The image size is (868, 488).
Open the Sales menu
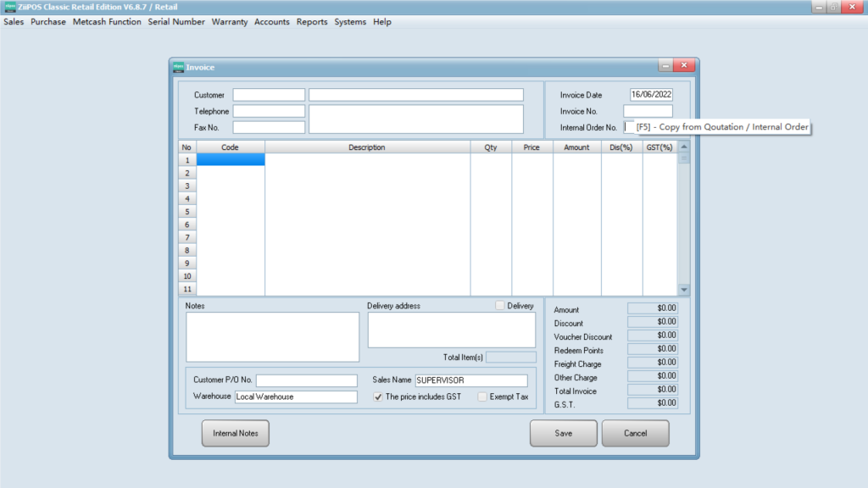click(x=14, y=22)
